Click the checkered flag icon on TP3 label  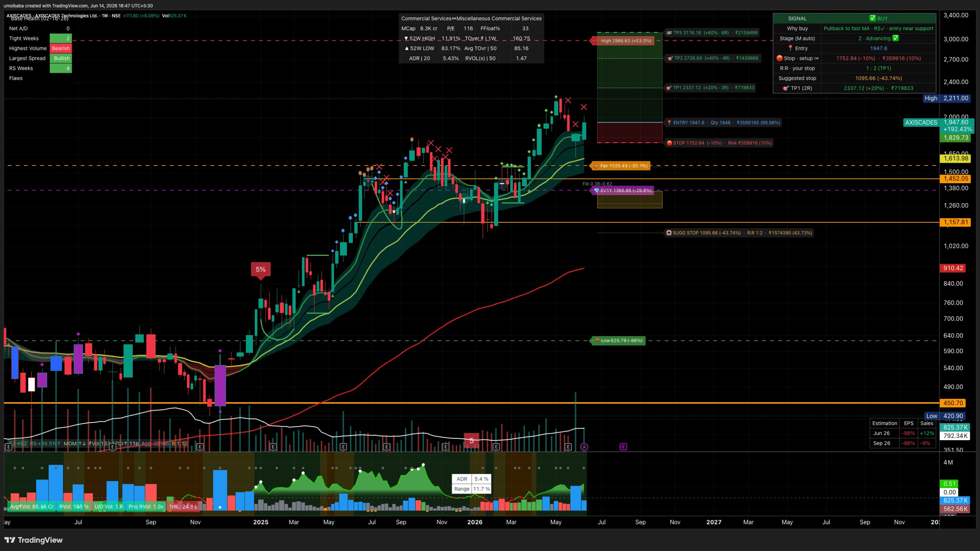tap(669, 33)
